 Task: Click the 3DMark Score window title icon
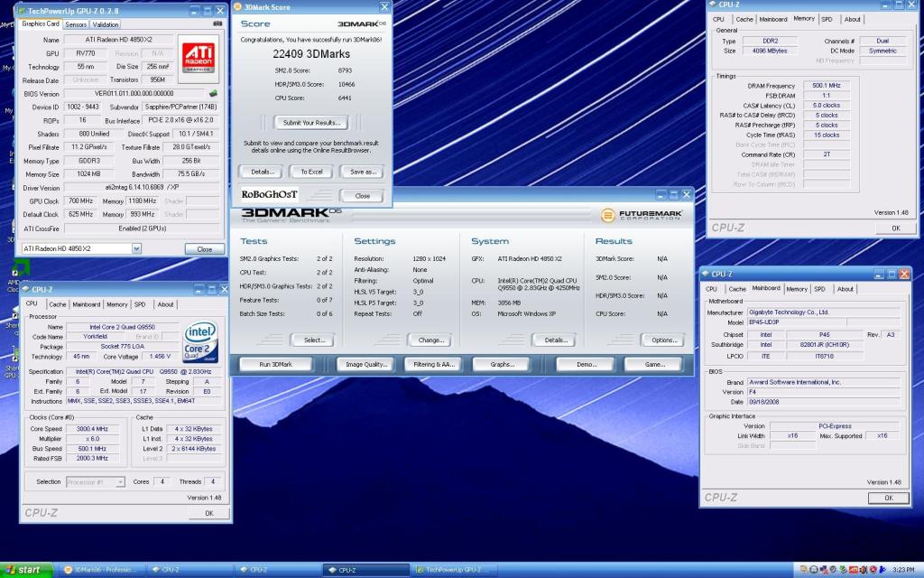point(237,7)
